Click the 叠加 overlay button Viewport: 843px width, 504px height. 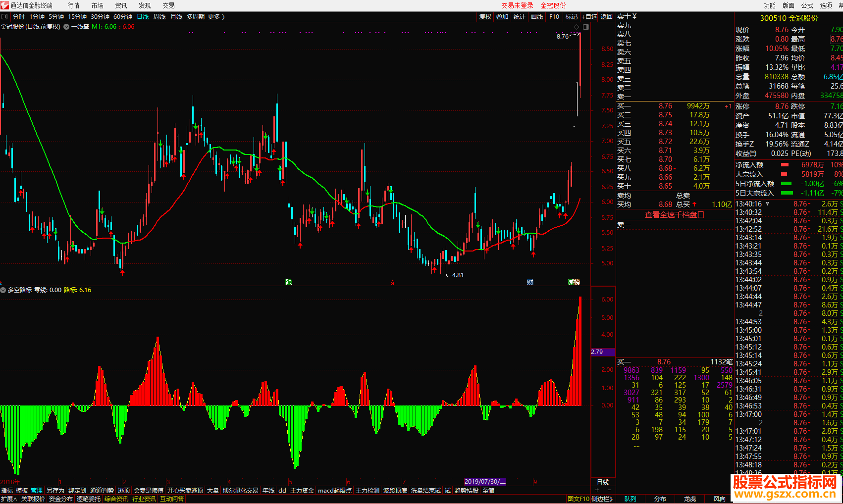click(502, 17)
